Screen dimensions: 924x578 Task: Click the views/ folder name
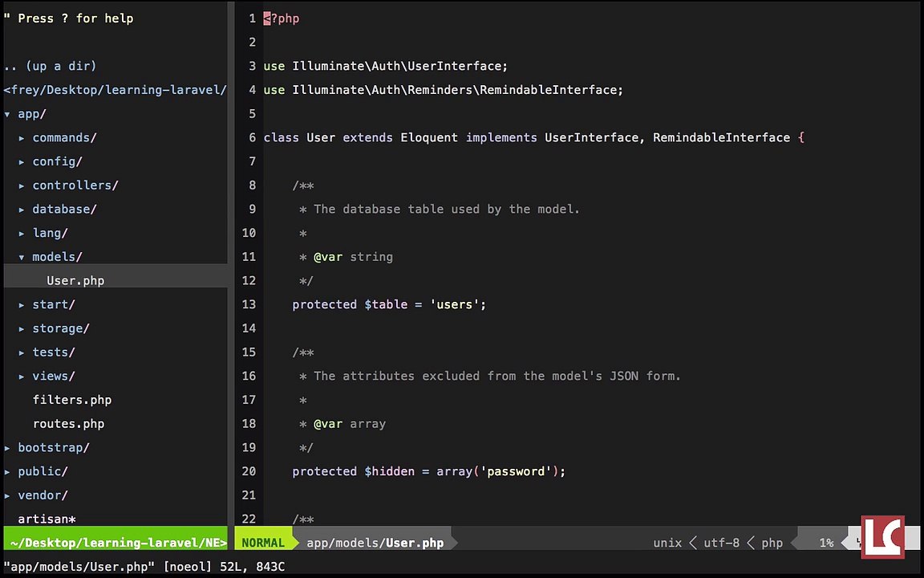click(x=54, y=376)
